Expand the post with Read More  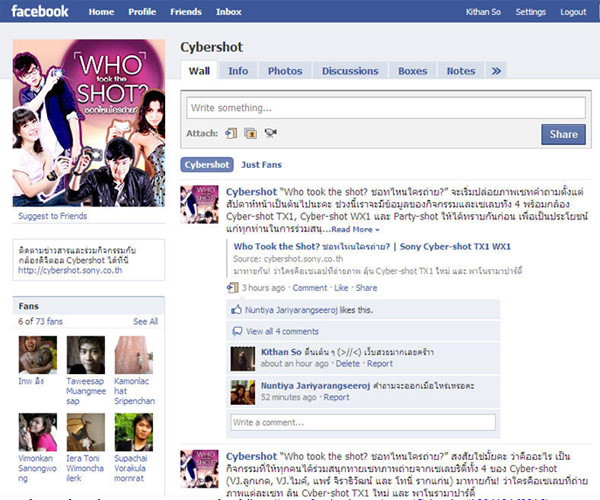coord(355,230)
